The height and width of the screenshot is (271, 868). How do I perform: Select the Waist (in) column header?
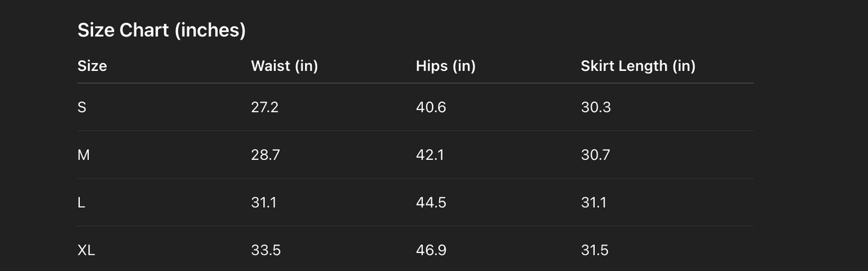(x=284, y=66)
